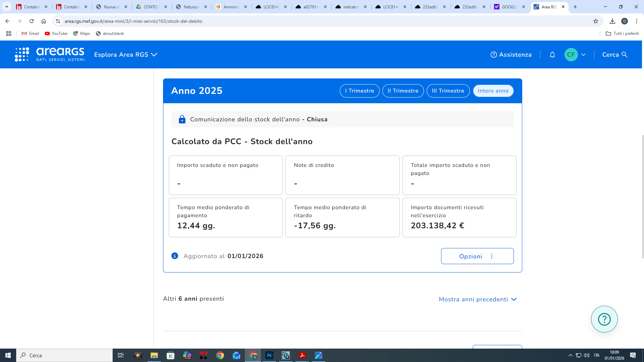Open the CF user account dropdown
644x362 pixels.
click(x=575, y=55)
